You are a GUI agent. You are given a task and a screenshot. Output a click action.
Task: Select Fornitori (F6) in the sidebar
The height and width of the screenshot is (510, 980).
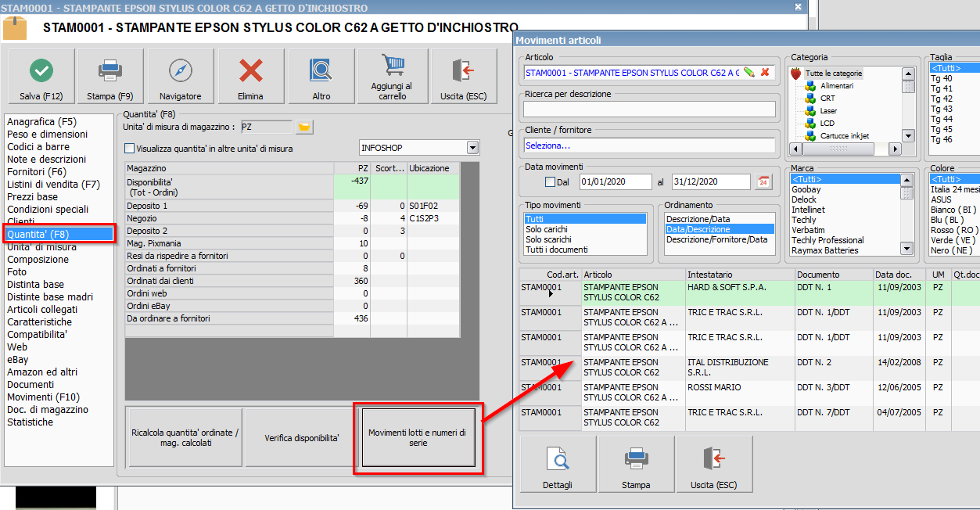click(37, 172)
